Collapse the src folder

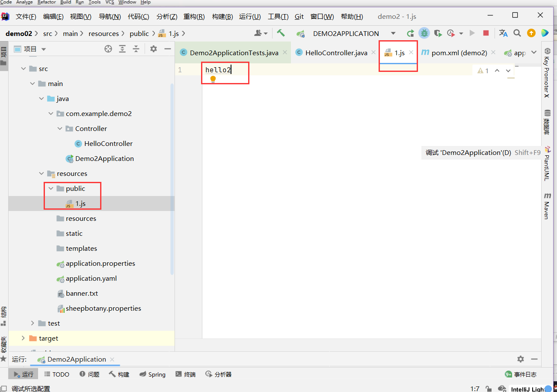23,68
